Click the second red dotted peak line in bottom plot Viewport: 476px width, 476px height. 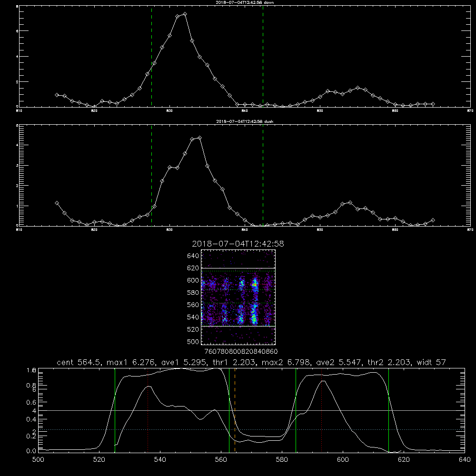click(x=321, y=410)
